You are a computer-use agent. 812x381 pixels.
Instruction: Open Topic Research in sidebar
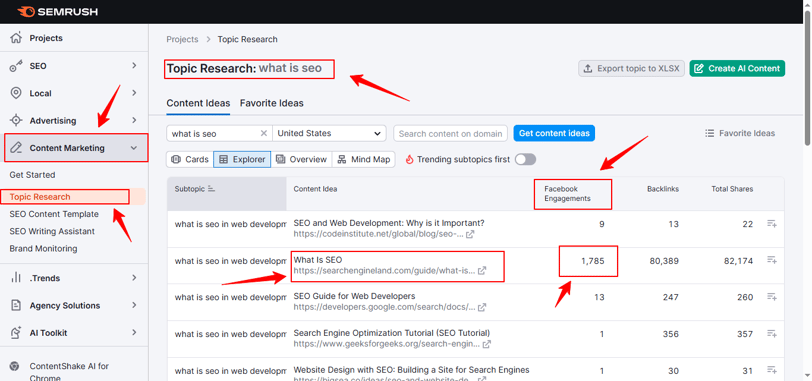point(40,197)
